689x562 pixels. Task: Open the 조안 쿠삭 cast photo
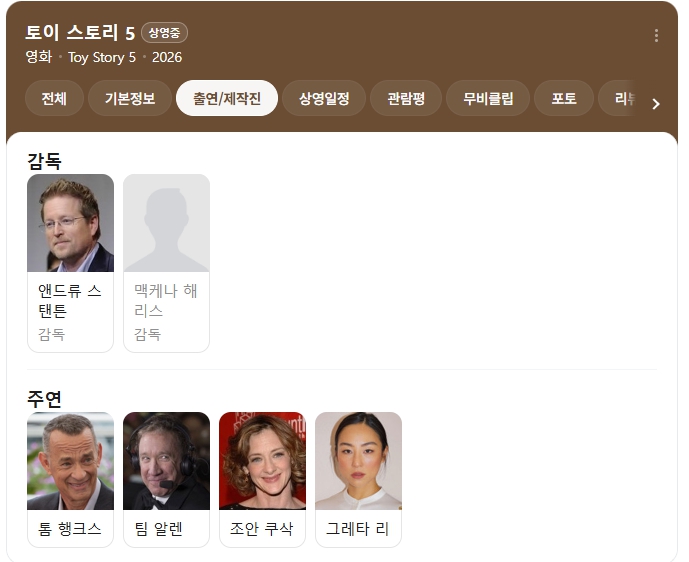262,461
